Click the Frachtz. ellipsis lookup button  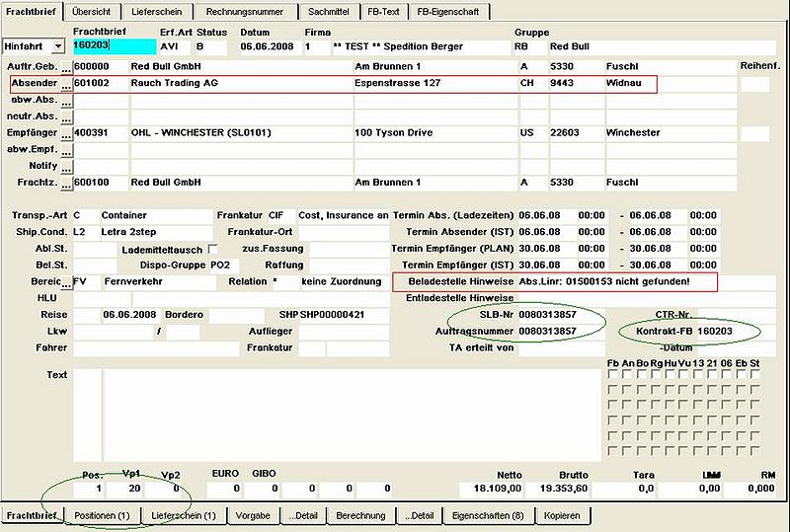66,184
